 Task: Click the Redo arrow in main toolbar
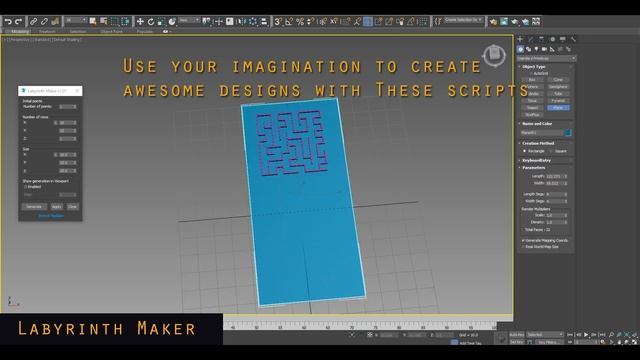coord(19,21)
